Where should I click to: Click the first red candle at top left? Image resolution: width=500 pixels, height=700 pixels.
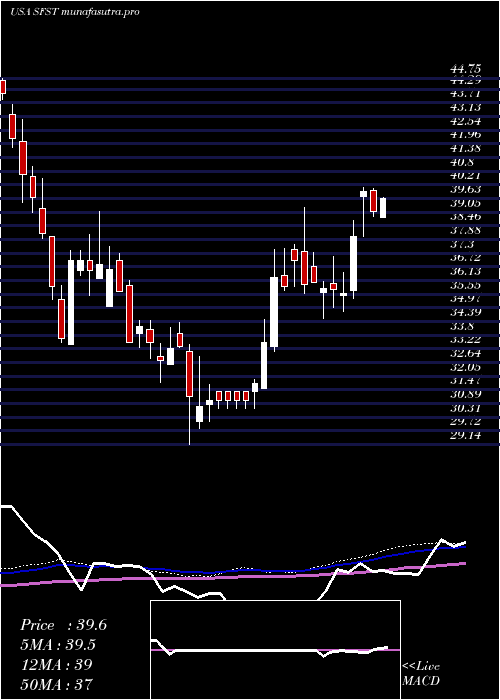[3, 87]
